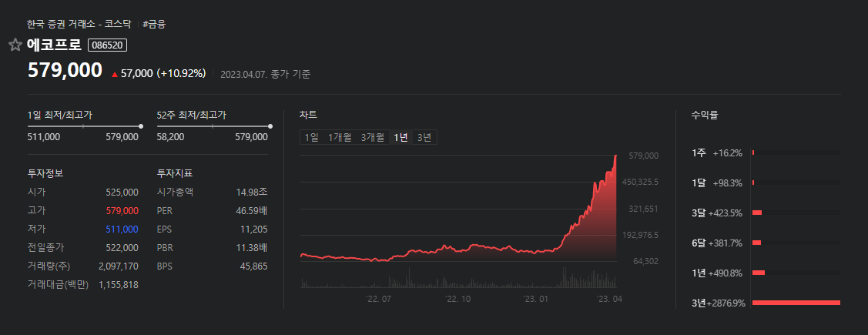Viewport: 868px width, 335px height.
Task: Click the 수익률 section heading
Action: [705, 116]
